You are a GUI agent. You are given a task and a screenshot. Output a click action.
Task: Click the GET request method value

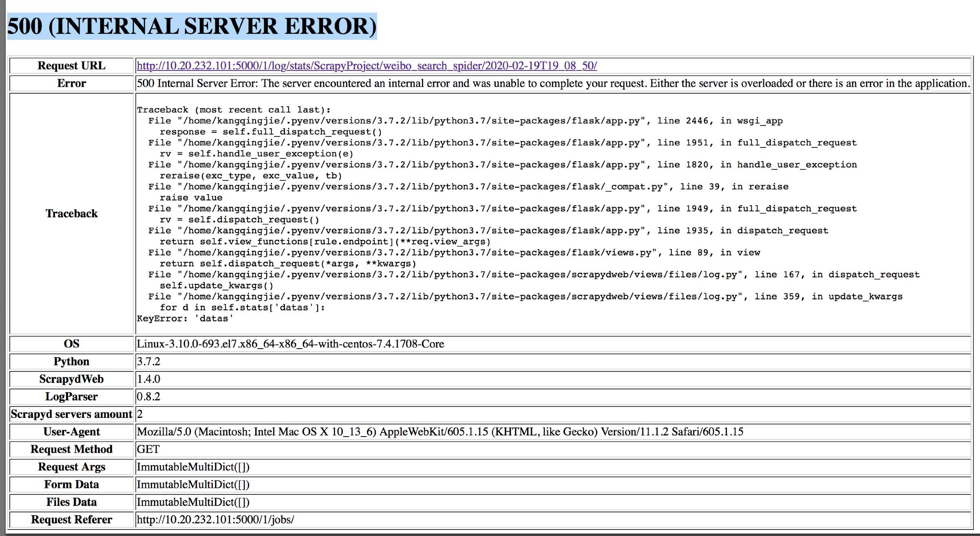tap(148, 449)
